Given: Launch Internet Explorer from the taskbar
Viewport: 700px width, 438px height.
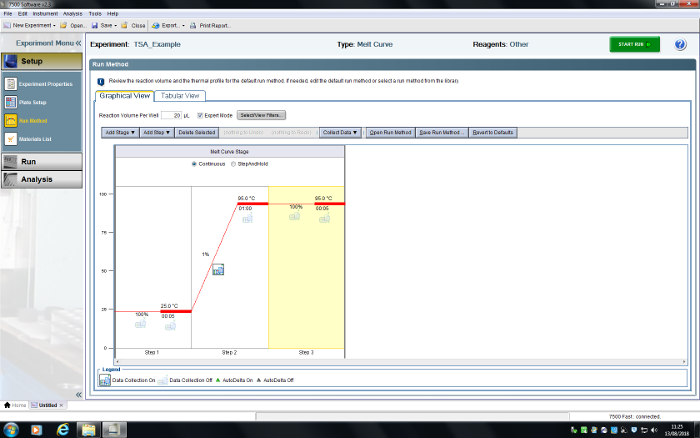Looking at the screenshot, I should point(63,429).
